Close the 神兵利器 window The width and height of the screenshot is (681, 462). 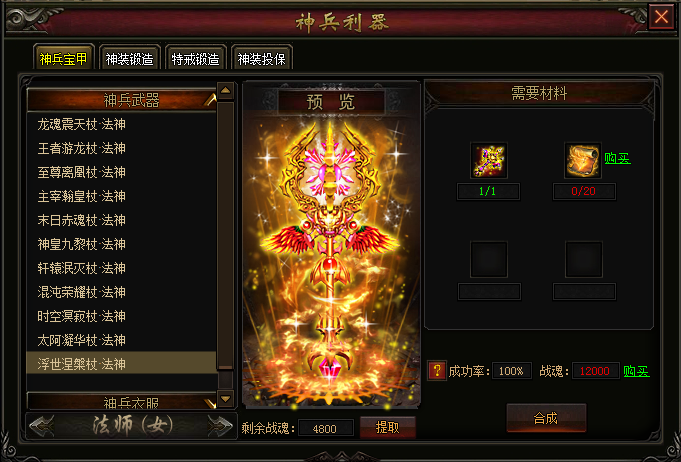pos(661,17)
